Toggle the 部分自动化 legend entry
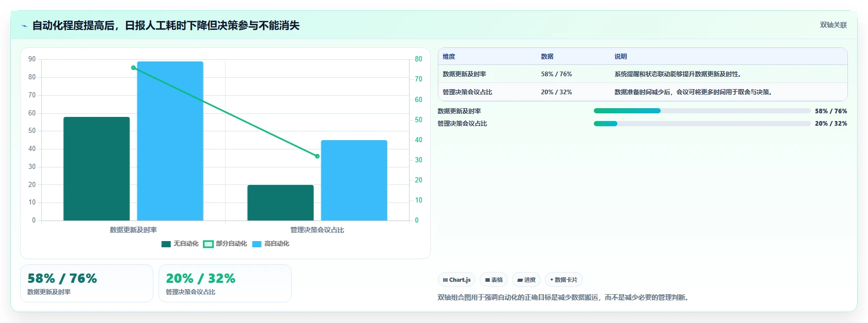868x323 pixels. click(x=225, y=244)
